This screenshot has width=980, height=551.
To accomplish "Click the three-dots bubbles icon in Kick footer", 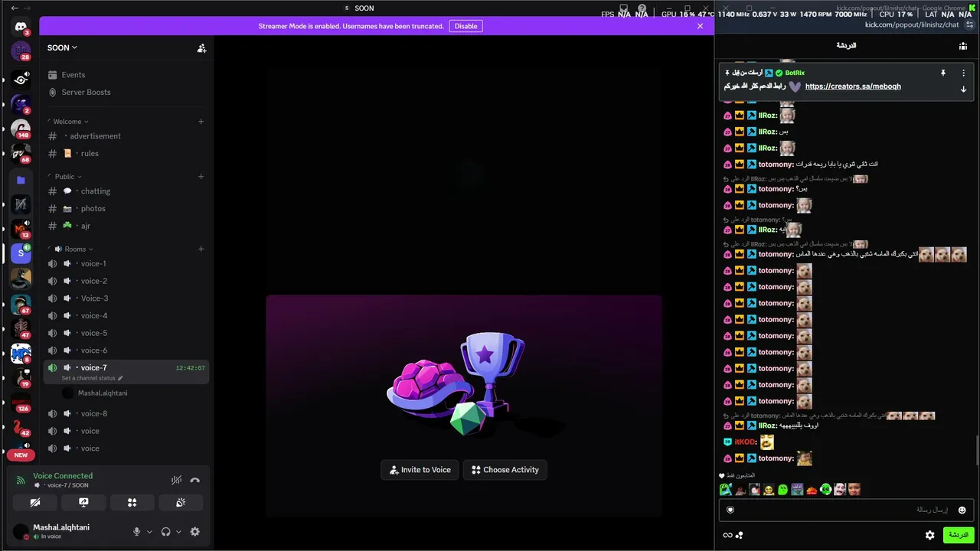I will [740, 535].
